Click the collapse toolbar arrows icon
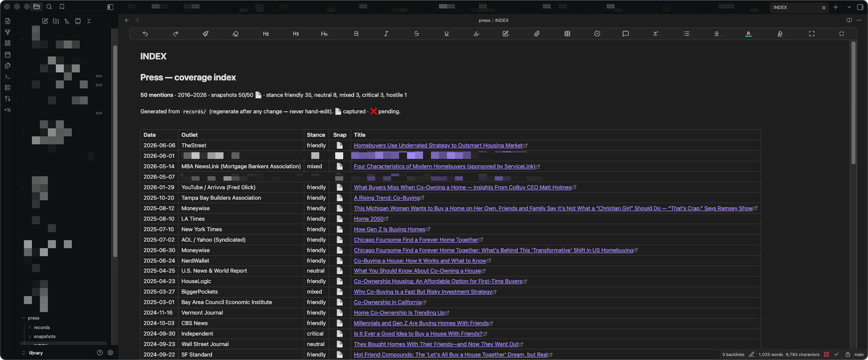The width and height of the screenshot is (868, 360). (x=842, y=33)
